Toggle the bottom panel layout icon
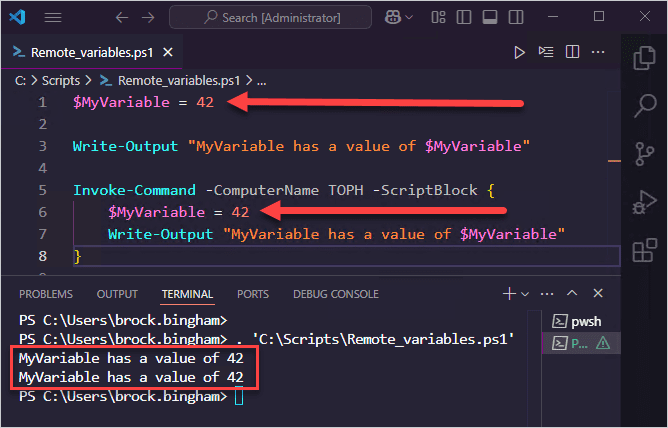The width and height of the screenshot is (668, 428). pyautogui.click(x=490, y=17)
